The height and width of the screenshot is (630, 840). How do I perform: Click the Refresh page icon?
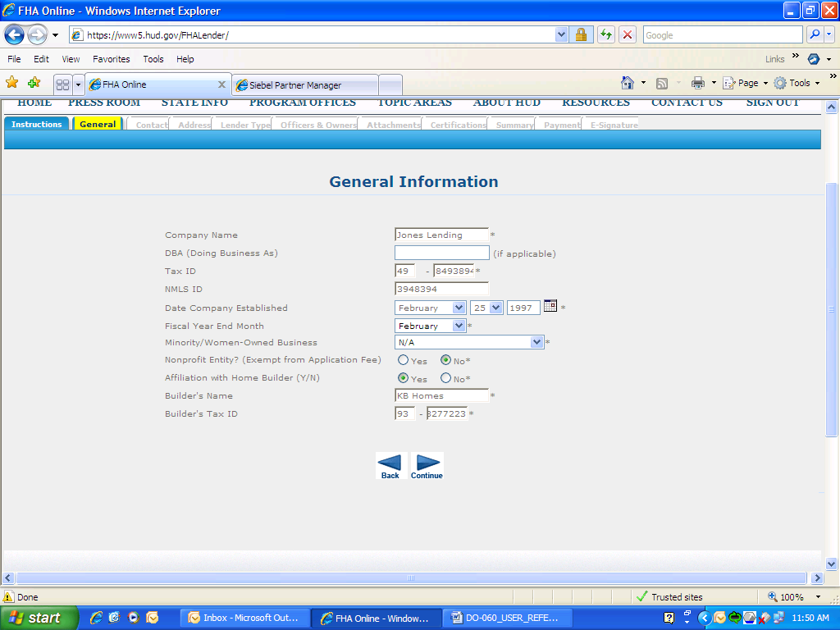[x=606, y=35]
